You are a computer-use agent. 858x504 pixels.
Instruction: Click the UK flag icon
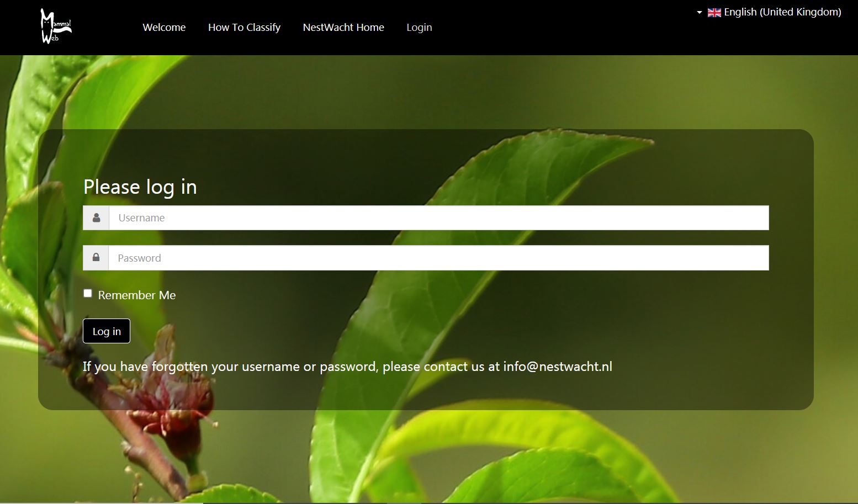click(714, 12)
